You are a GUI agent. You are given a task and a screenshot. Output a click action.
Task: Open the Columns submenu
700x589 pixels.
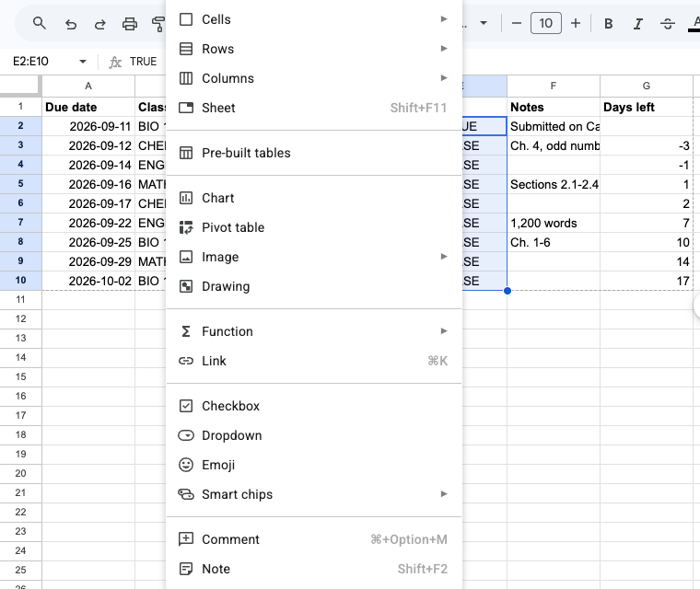314,78
